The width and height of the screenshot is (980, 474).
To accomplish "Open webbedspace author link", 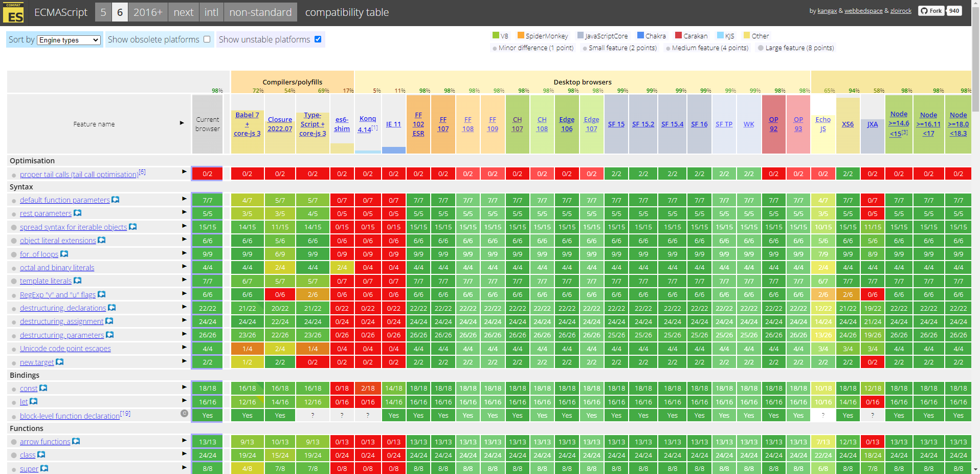I will [x=863, y=11].
